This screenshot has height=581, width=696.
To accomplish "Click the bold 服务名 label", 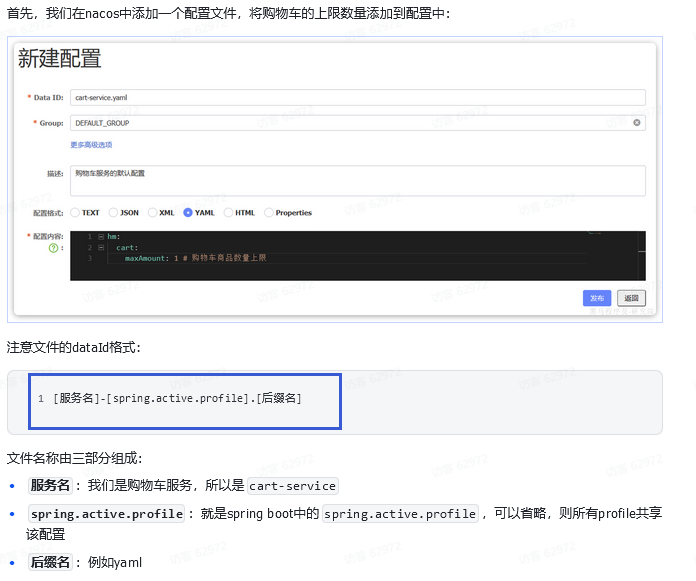I will pyautogui.click(x=50, y=486).
